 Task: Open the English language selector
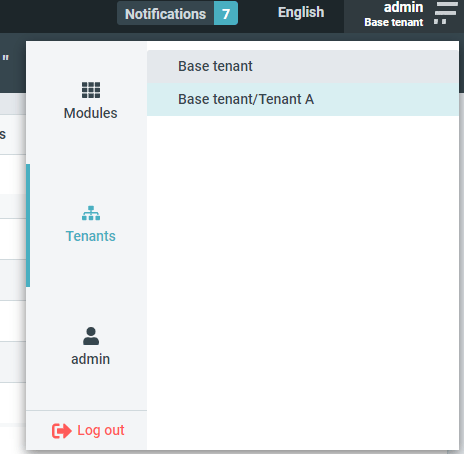pos(301,13)
